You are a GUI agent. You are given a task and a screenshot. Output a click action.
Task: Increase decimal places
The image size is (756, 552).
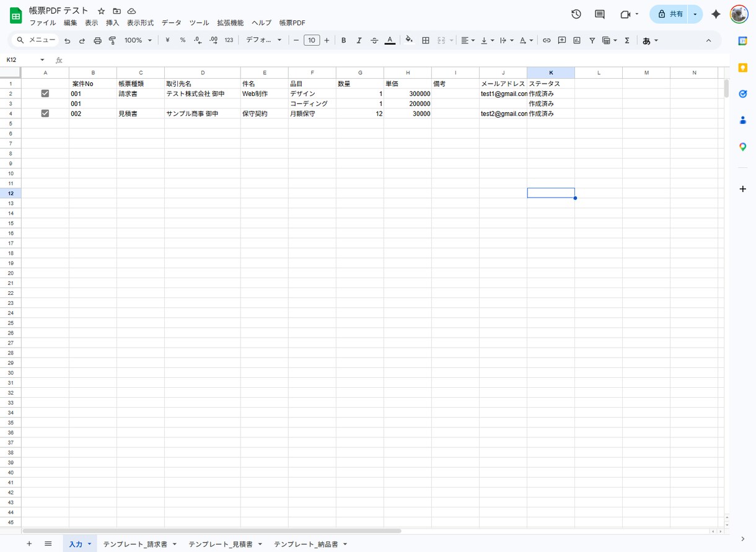213,40
